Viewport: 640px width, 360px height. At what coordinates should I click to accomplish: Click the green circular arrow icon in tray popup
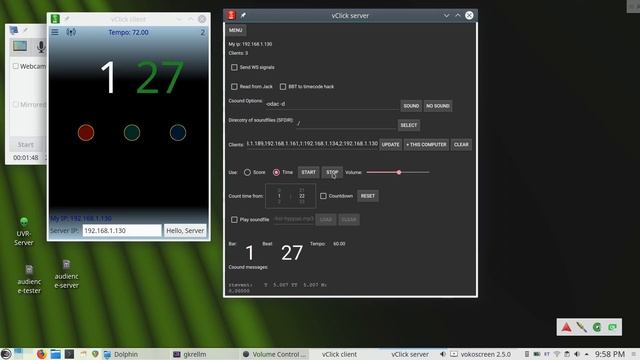click(597, 327)
